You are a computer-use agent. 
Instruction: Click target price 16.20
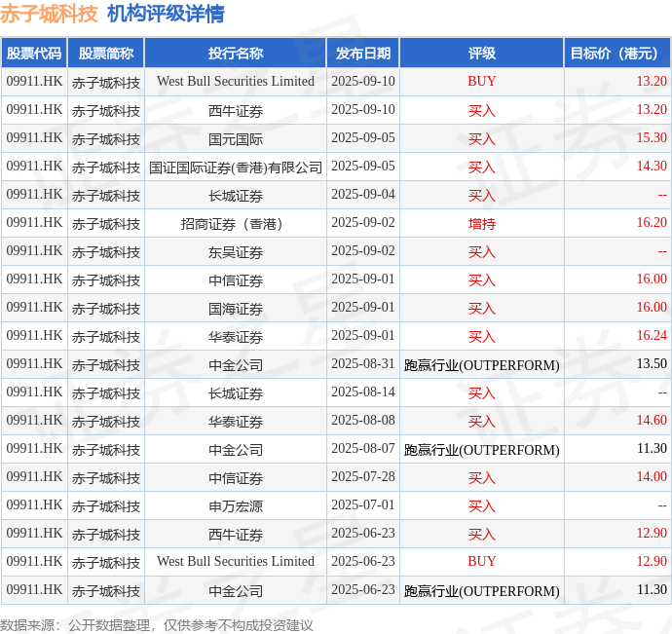(x=652, y=222)
